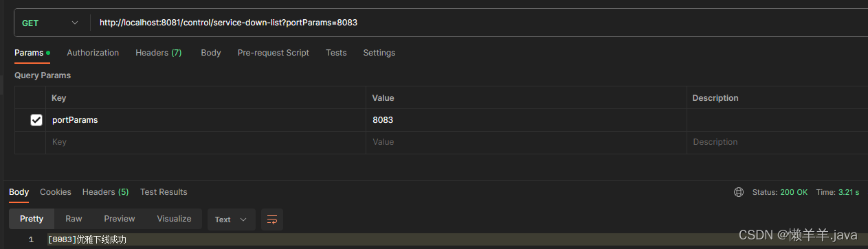Open the Test Results tab

[x=164, y=192]
